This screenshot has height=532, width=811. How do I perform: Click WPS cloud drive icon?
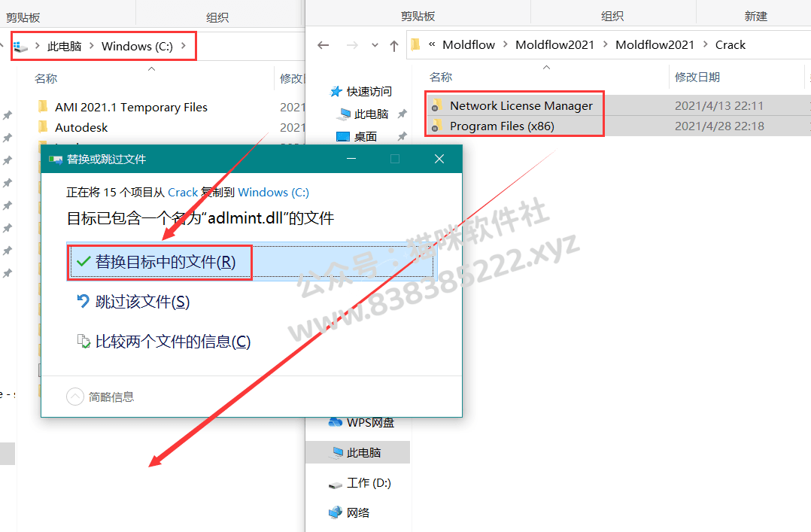coord(336,422)
